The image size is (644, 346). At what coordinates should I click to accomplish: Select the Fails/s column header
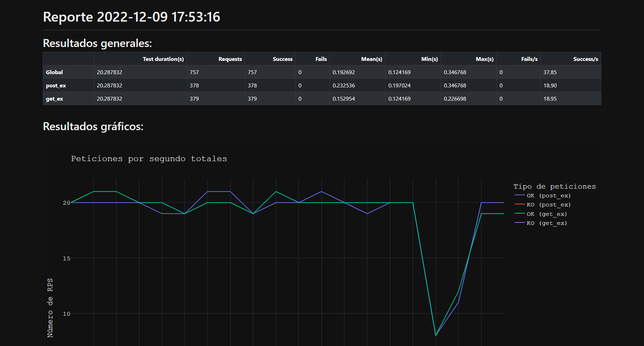pos(529,59)
